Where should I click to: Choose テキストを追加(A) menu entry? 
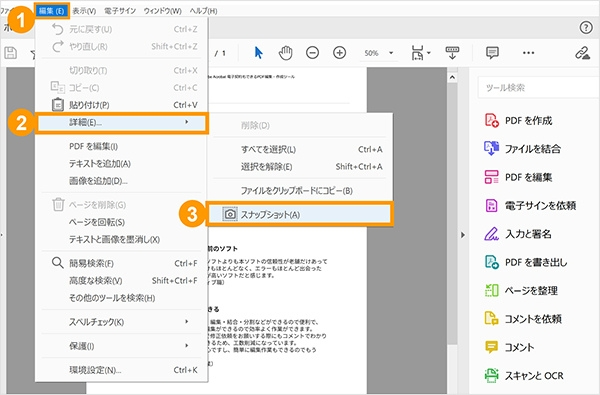tap(122, 163)
